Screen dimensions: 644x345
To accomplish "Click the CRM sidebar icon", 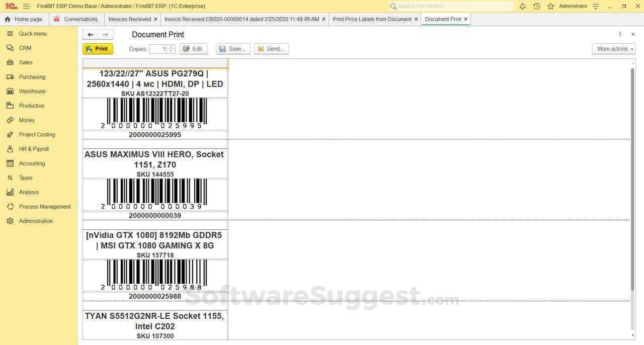I will tap(10, 48).
